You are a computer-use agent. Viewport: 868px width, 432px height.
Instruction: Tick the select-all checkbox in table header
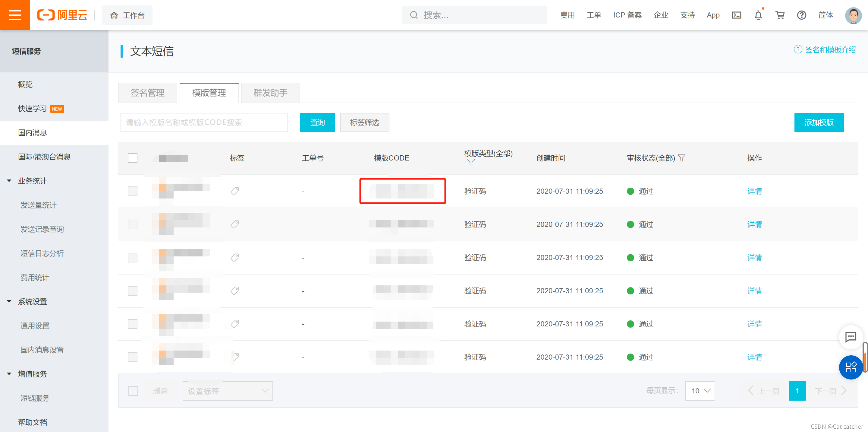pos(132,158)
